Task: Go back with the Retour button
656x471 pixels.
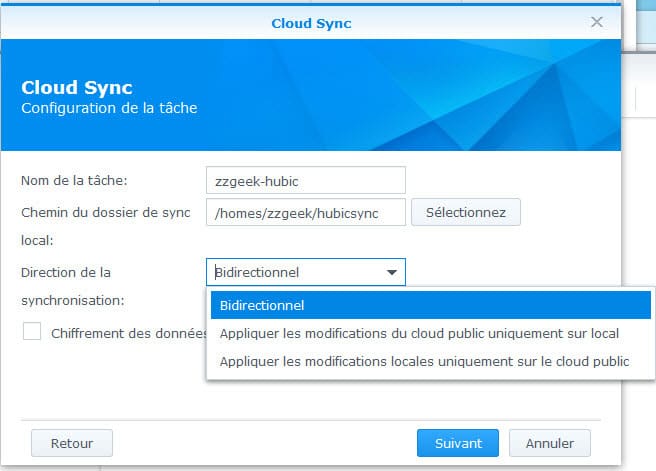Action: click(x=72, y=443)
